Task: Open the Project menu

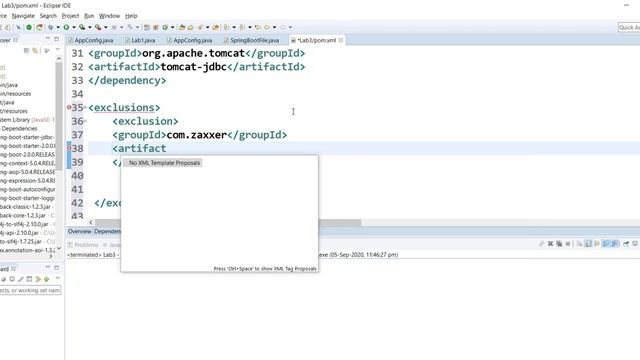Action: [x=70, y=16]
